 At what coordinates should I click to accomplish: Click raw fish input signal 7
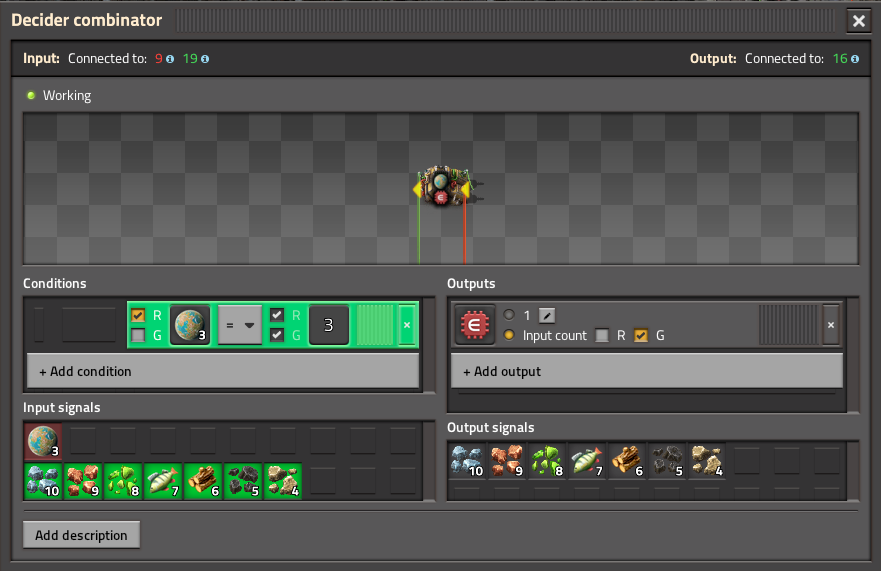[x=163, y=481]
